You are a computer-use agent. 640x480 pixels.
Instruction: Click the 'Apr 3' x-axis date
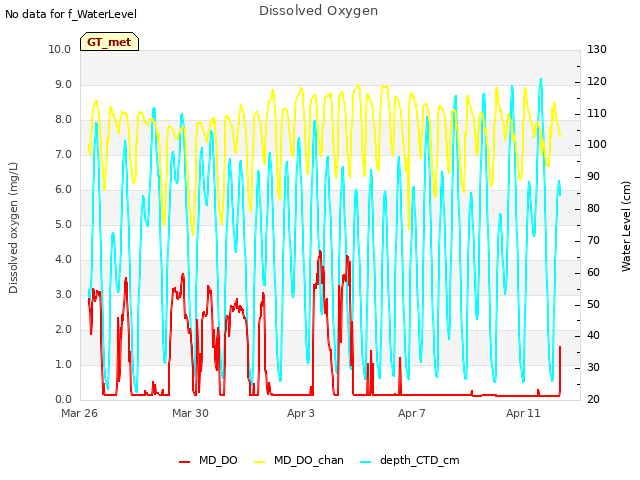301,413
